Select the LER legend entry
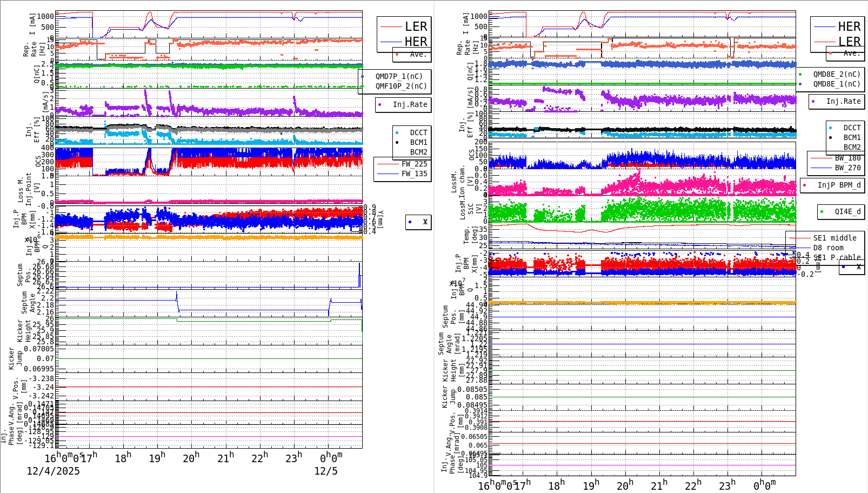The width and height of the screenshot is (868, 493). pos(416,26)
